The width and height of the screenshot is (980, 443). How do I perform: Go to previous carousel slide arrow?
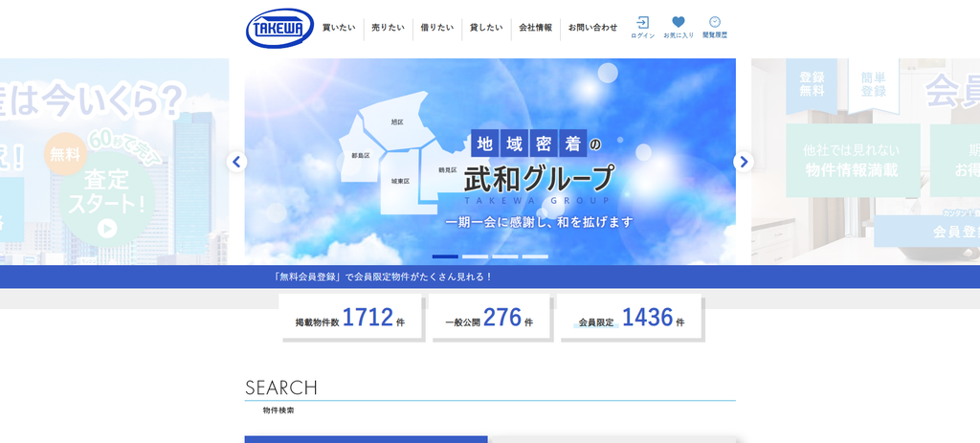tap(236, 162)
